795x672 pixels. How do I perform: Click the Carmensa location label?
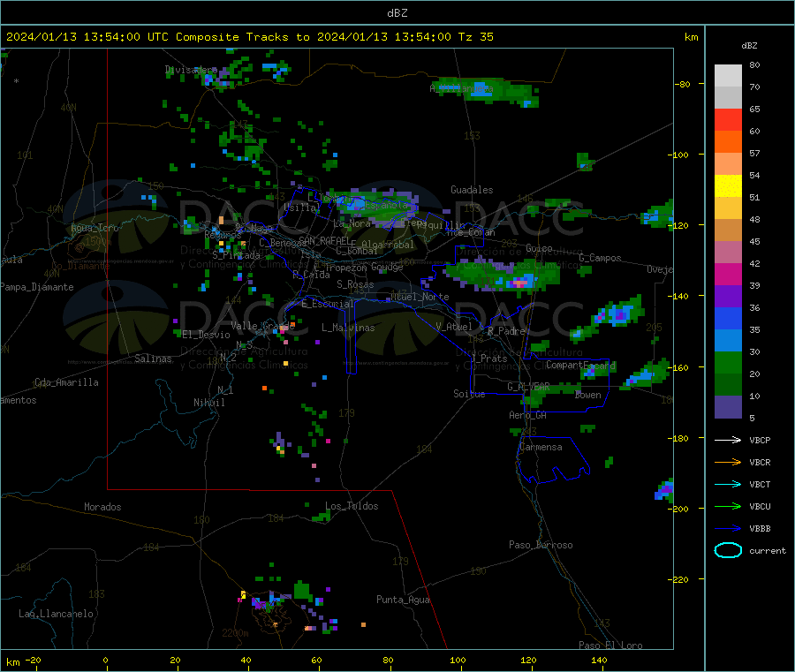click(541, 448)
